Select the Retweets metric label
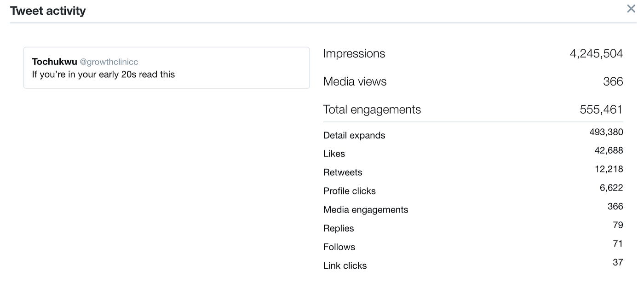 coord(342,173)
